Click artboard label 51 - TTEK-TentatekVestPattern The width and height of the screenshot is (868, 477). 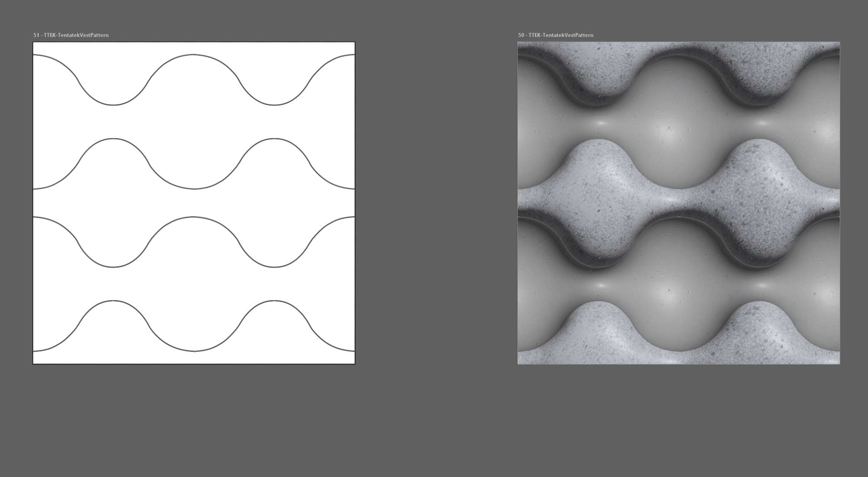tap(71, 35)
